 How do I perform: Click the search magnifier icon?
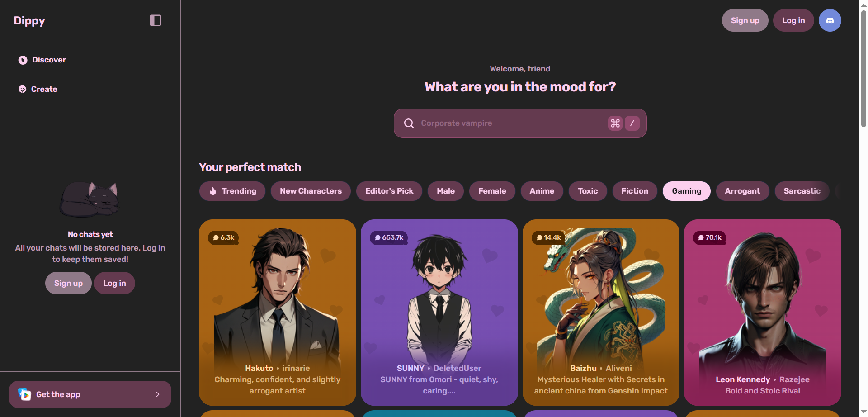pos(409,123)
